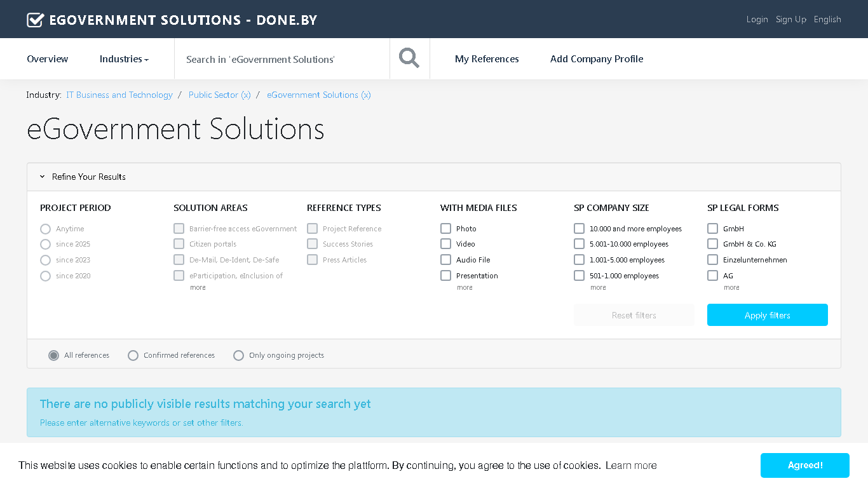Check the Success Stories type
This screenshot has height=488, width=868.
tap(312, 244)
